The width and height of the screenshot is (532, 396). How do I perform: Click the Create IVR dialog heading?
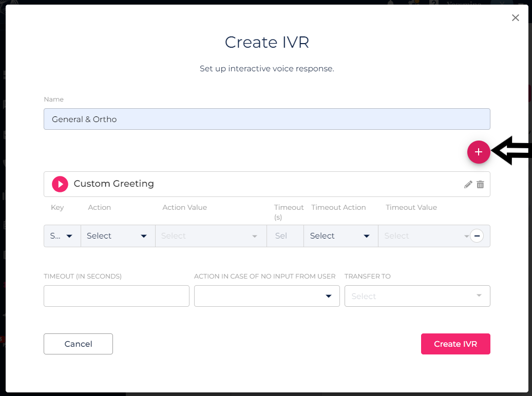coord(267,42)
